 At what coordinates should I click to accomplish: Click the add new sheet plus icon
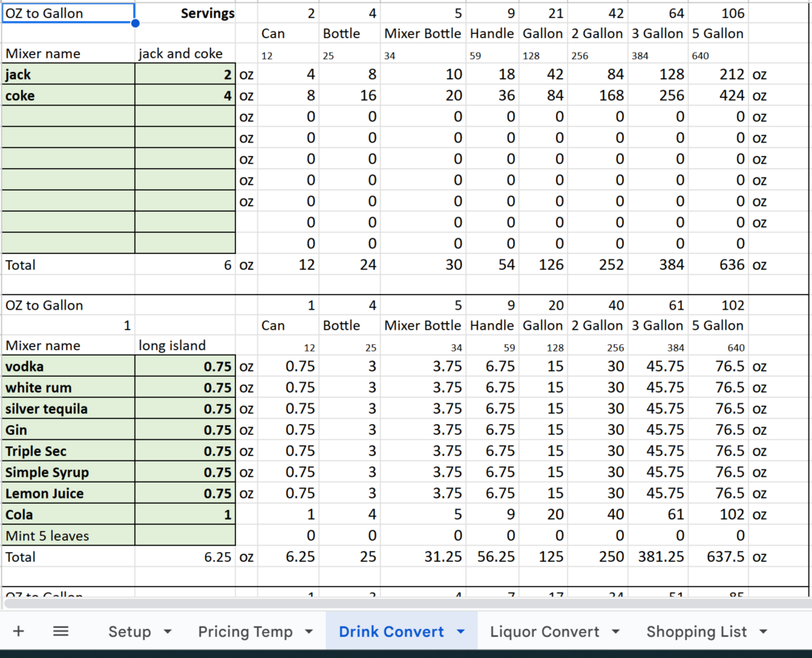click(x=18, y=631)
